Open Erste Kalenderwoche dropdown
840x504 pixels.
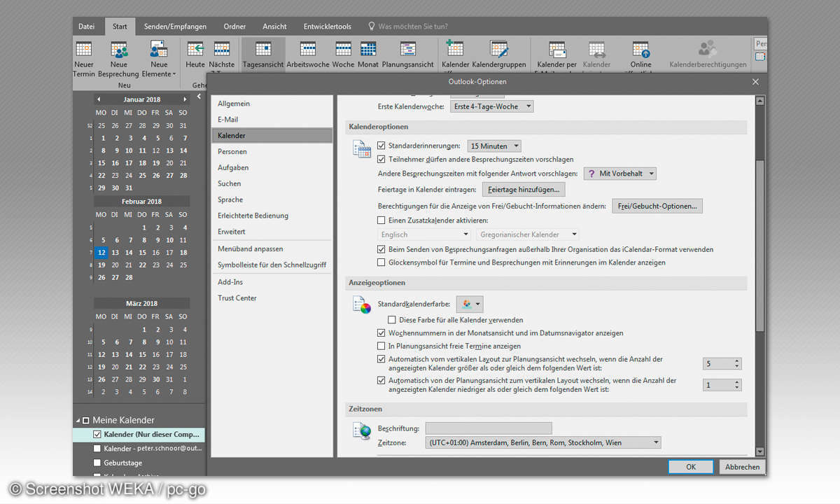(x=491, y=106)
